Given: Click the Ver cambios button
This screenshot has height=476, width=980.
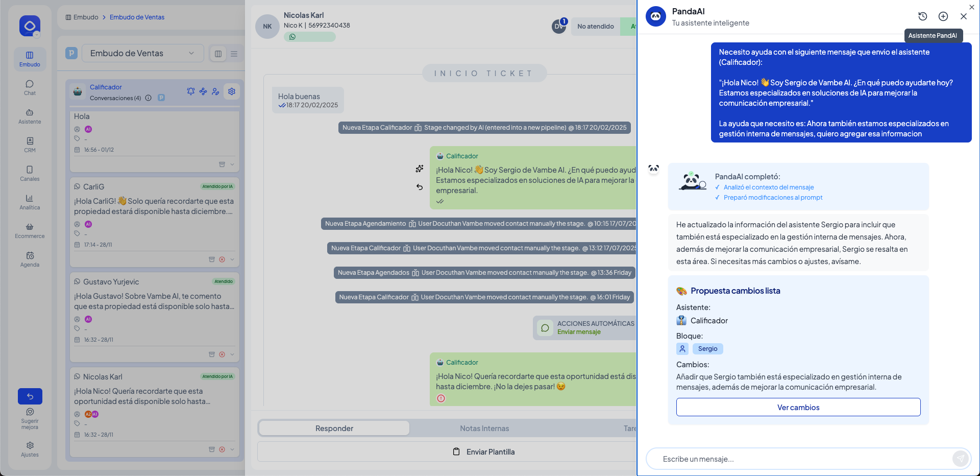Looking at the screenshot, I should click(x=798, y=407).
